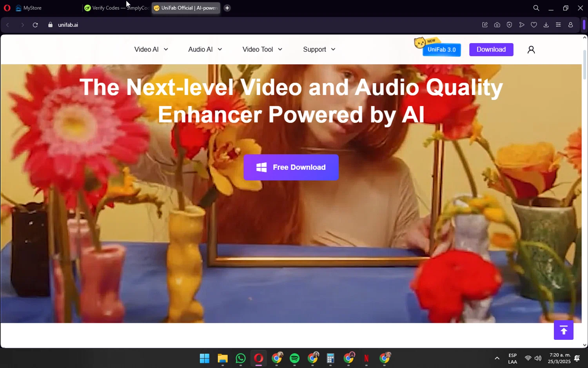The height and width of the screenshot is (368, 588).
Task: Open the taskbar clock and date
Action: [559, 358]
